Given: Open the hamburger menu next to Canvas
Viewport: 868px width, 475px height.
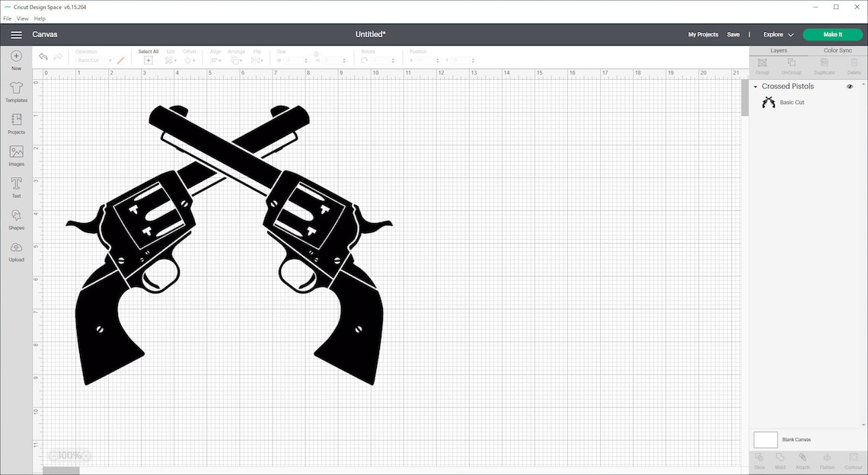Looking at the screenshot, I should click(16, 34).
